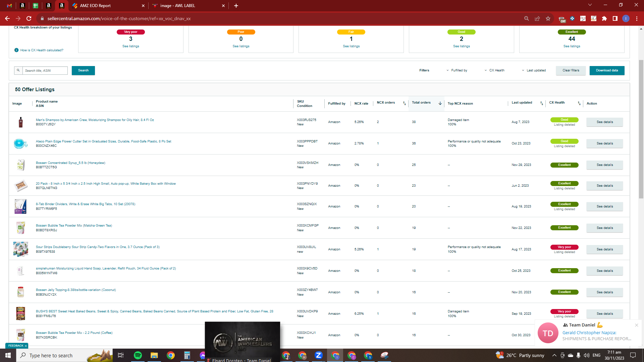644x362 pixels.
Task: Open the volume control in the system tray
Action: pos(586,355)
